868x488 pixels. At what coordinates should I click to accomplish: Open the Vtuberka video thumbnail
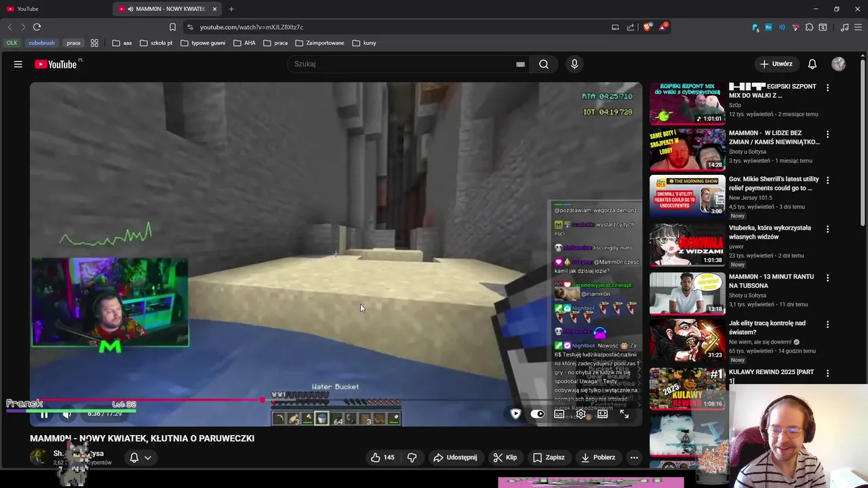coord(688,245)
